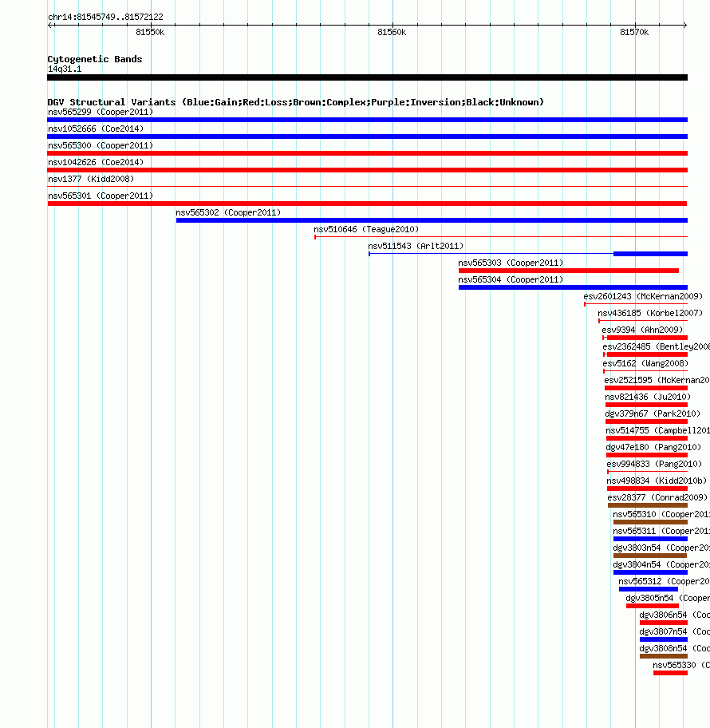Viewport: 710px width, 728px height.
Task: Click the nsv565303 (Cooper2011) label
Action: point(511,263)
